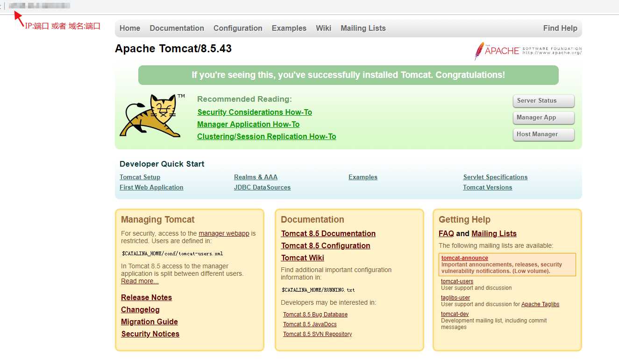The width and height of the screenshot is (619, 364).
Task: Open Tomcat 8.5 Documentation link
Action: [328, 233]
